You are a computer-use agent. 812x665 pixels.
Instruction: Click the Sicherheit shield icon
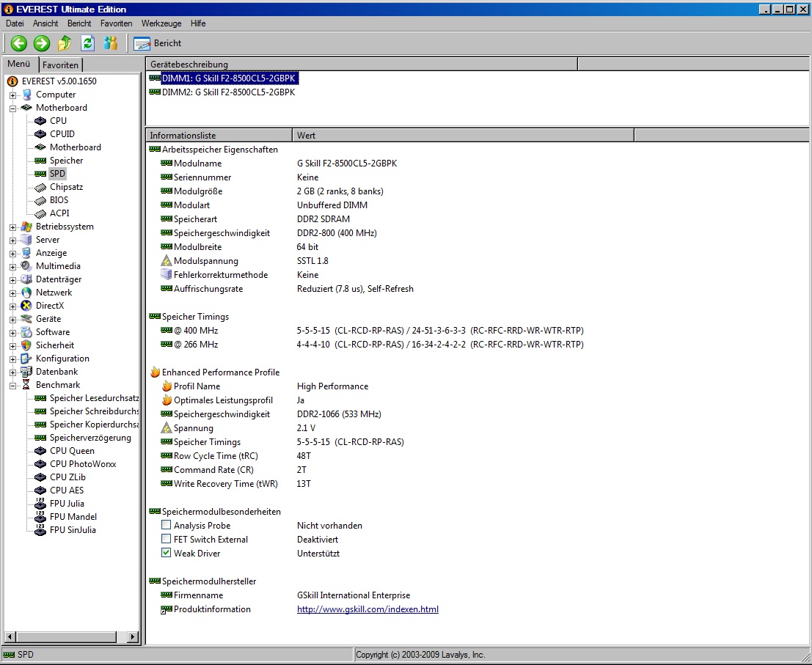coord(26,345)
